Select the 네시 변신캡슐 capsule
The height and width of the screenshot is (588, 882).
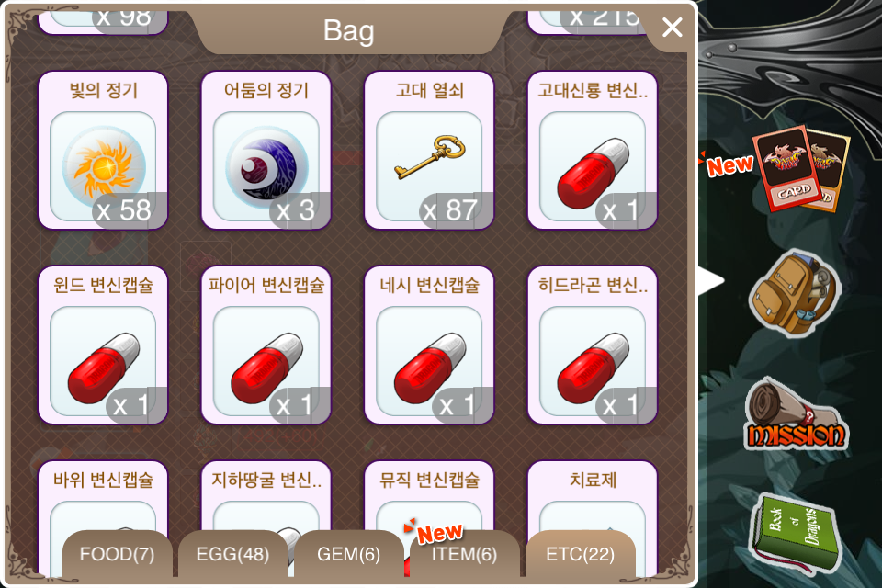pos(429,345)
